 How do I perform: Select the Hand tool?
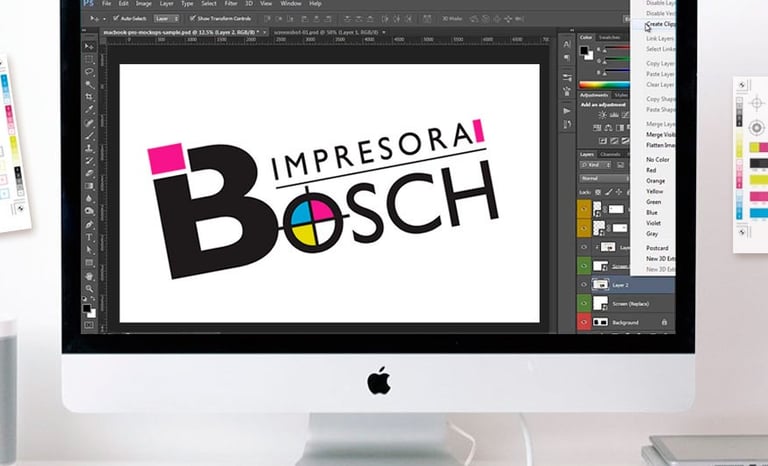(x=89, y=276)
